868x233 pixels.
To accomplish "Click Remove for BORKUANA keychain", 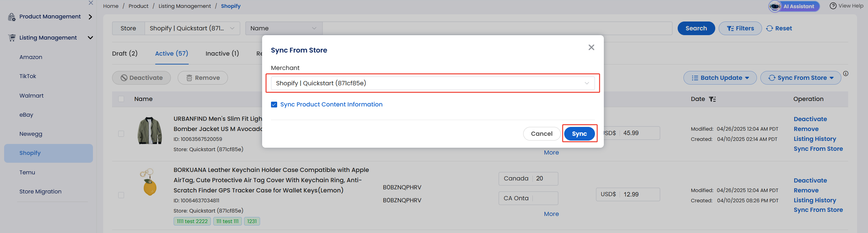I will click(x=806, y=190).
